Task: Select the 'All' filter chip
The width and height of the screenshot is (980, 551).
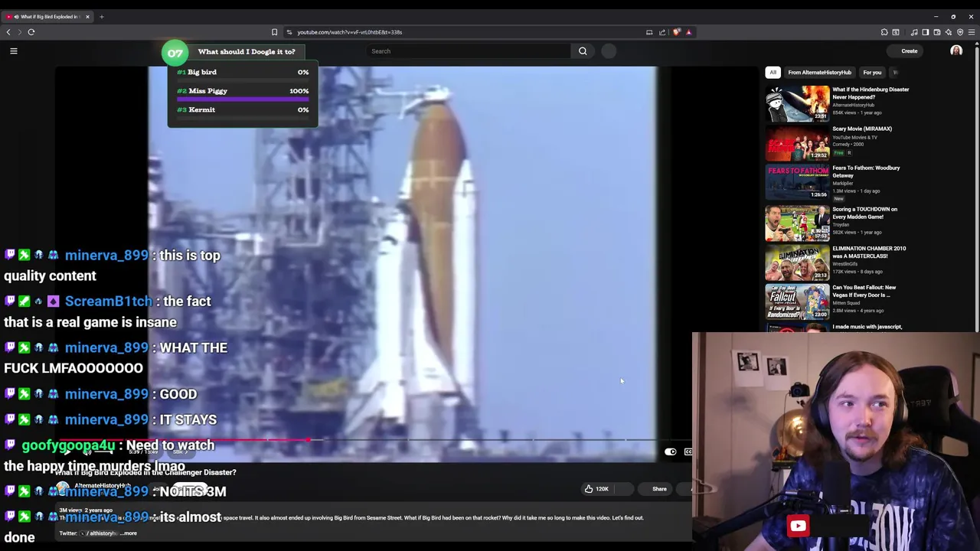Action: (x=773, y=73)
